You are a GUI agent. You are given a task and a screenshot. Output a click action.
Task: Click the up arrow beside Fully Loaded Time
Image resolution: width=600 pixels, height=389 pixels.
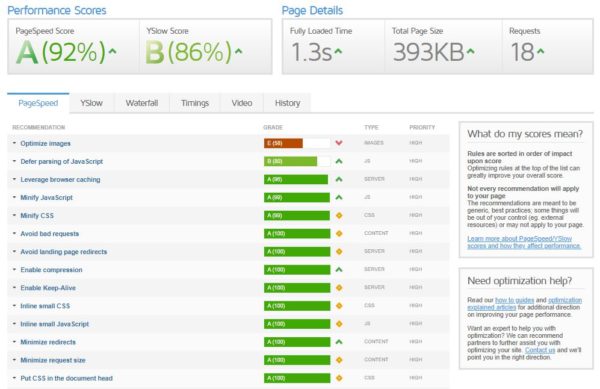click(338, 50)
